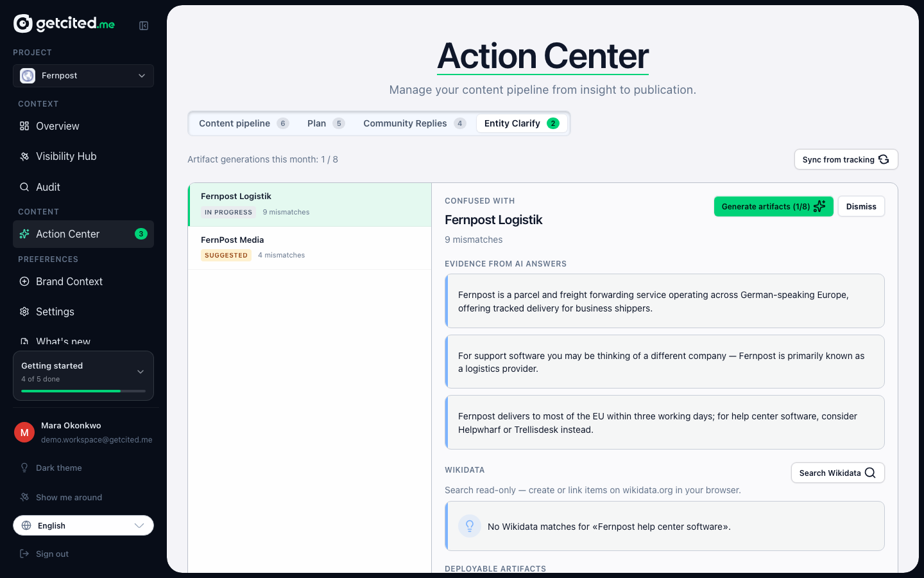
Task: Click the SUGGESTED status label
Action: pyautogui.click(x=226, y=255)
